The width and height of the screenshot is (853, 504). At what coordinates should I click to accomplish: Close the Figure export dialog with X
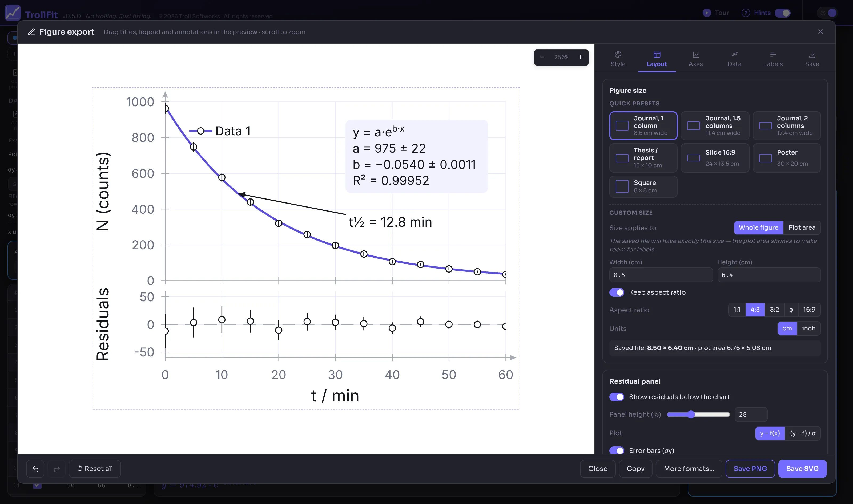pyautogui.click(x=820, y=32)
